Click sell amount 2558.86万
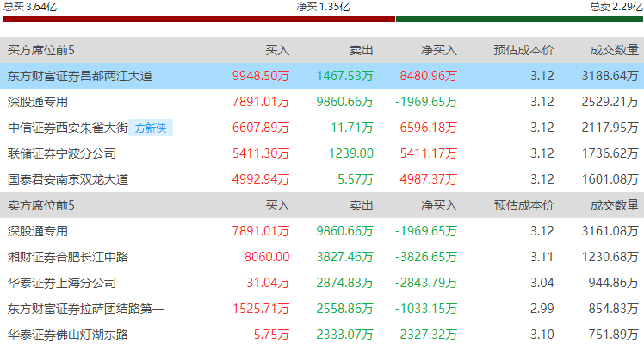The height and width of the screenshot is (344, 644). [345, 309]
